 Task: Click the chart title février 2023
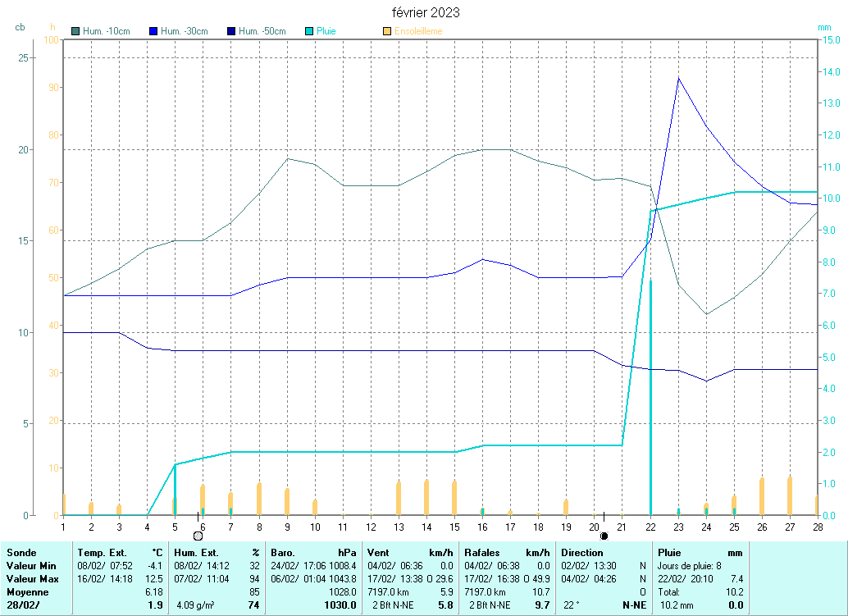[x=425, y=12]
